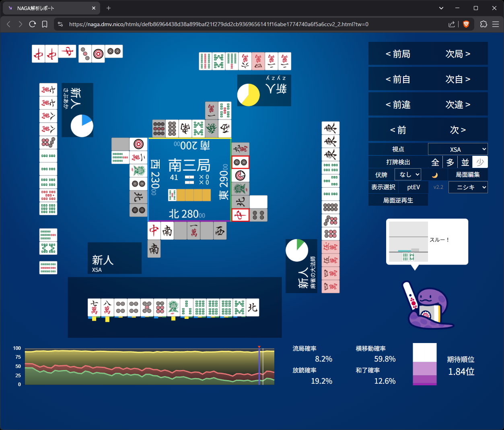Open a new browser tab with plus icon
Viewport: 504px width, 430px height.
click(109, 8)
